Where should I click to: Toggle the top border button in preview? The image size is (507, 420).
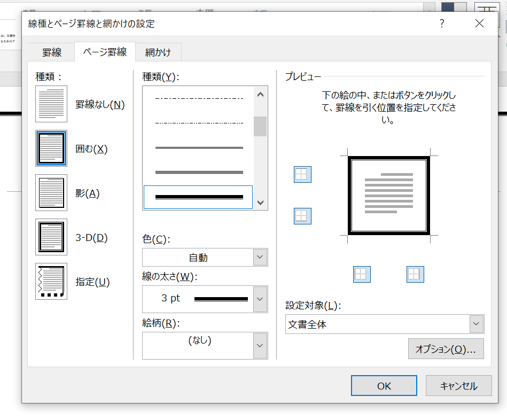point(302,175)
